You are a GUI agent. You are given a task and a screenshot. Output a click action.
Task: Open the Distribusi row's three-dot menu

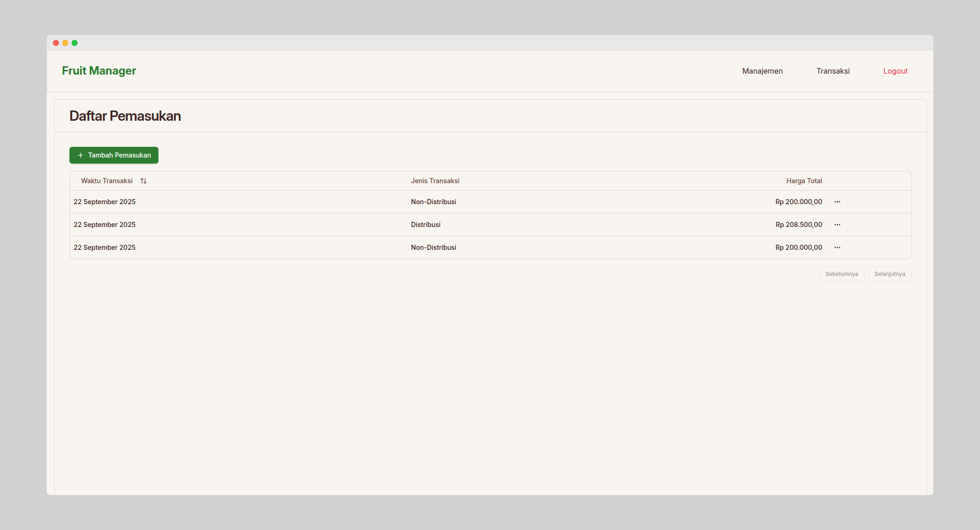[x=837, y=225]
